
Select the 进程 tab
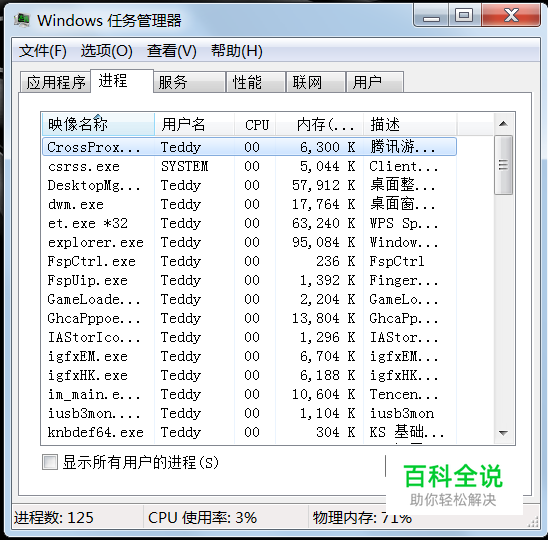(122, 81)
